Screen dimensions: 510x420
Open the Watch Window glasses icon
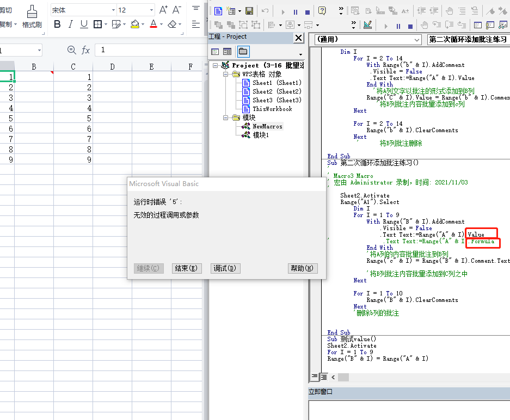point(503,24)
